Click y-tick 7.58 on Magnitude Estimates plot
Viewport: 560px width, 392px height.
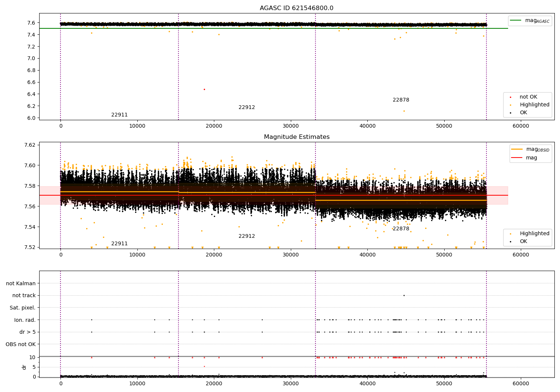30,186
